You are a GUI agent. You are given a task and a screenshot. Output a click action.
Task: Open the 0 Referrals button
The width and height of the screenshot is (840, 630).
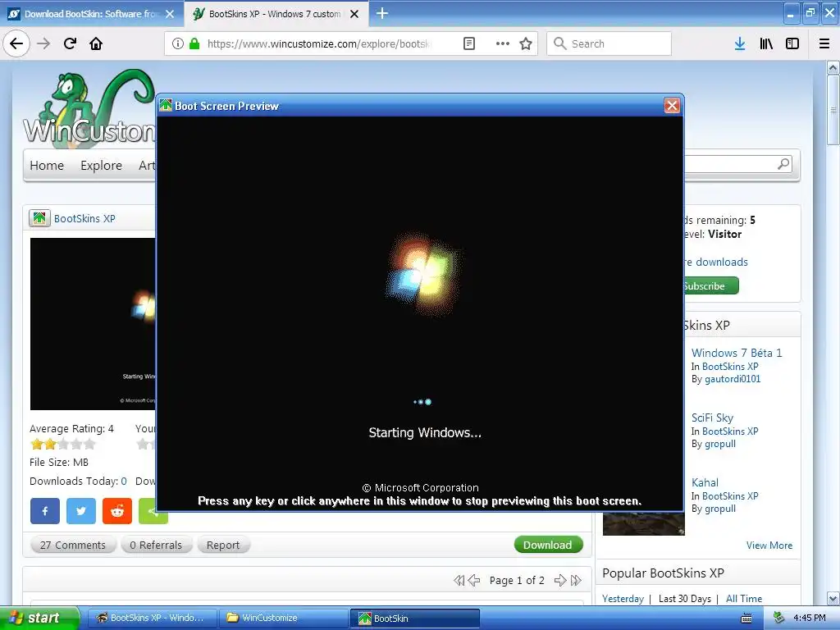(x=156, y=545)
